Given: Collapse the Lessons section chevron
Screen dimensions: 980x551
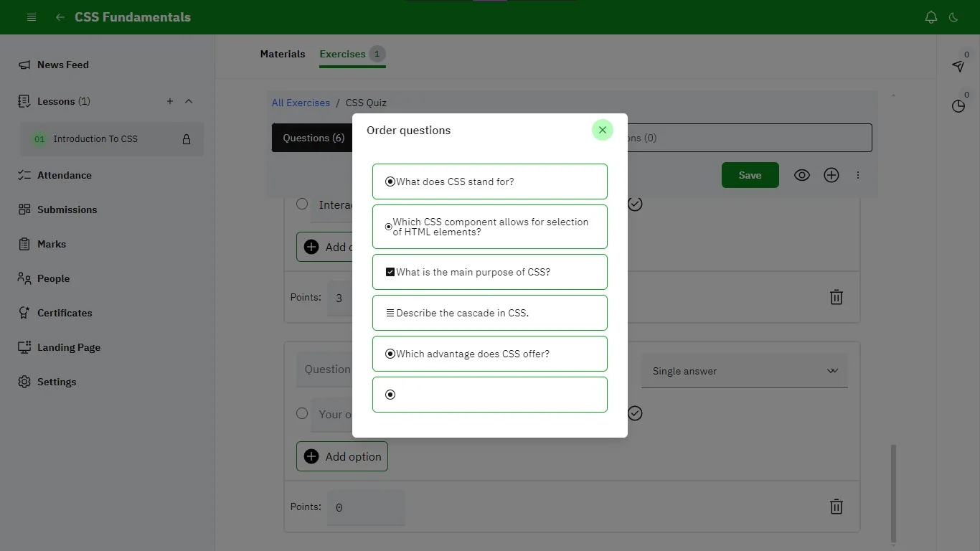Looking at the screenshot, I should [189, 101].
